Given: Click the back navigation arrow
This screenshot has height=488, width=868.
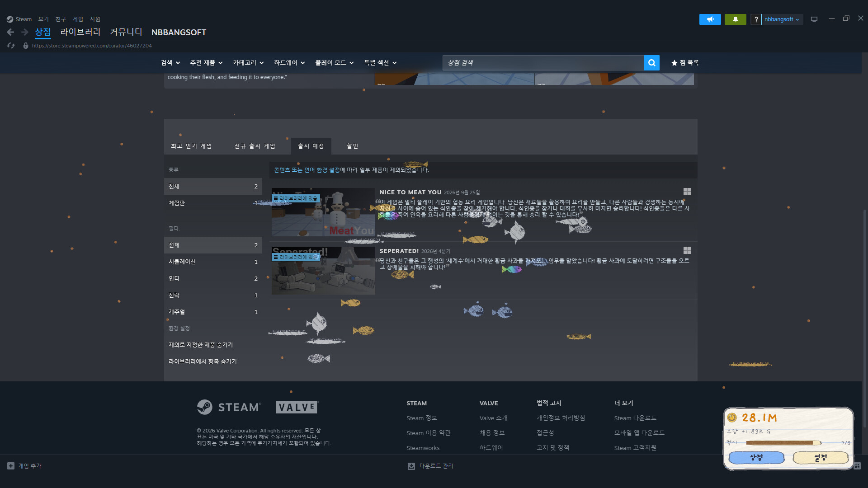Looking at the screenshot, I should coord(10,32).
